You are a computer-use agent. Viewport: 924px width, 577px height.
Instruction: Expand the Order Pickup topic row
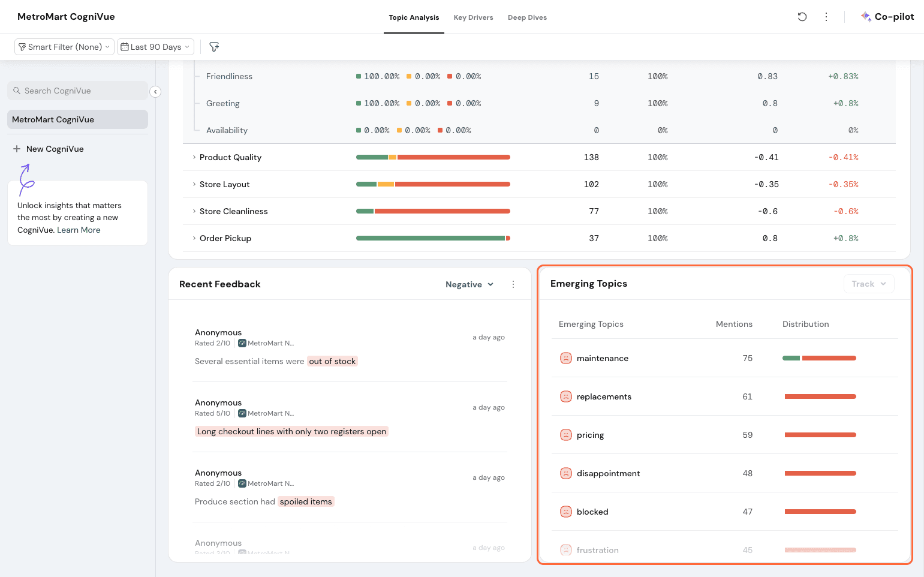(194, 238)
